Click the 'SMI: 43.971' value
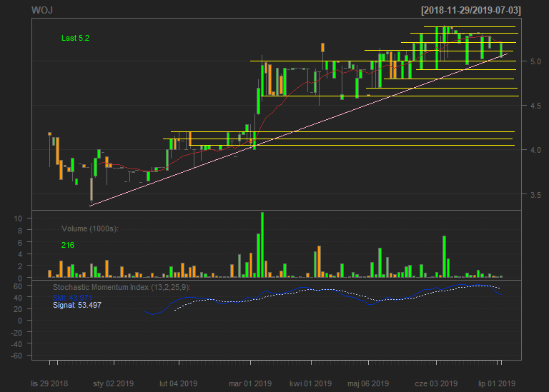The image size is (549, 392). pyautogui.click(x=72, y=298)
